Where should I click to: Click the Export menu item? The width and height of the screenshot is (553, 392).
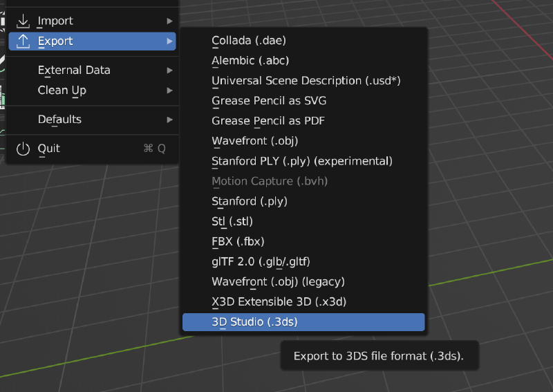(92, 41)
